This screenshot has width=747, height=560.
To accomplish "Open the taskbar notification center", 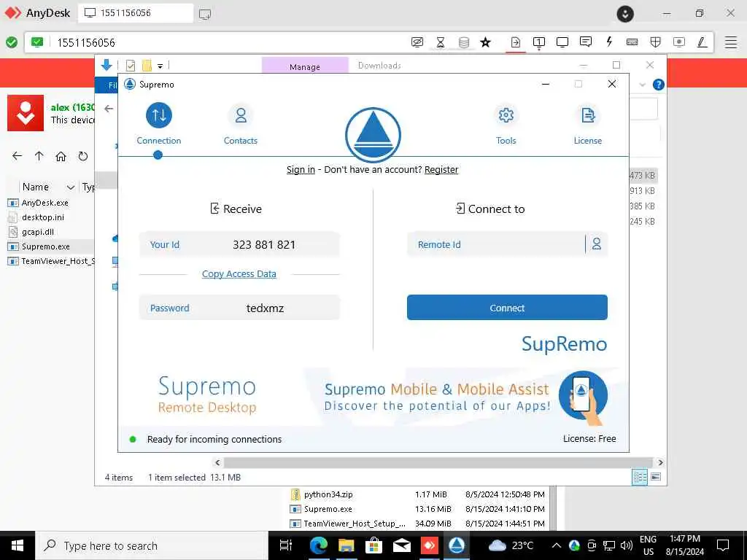I will coord(723,545).
